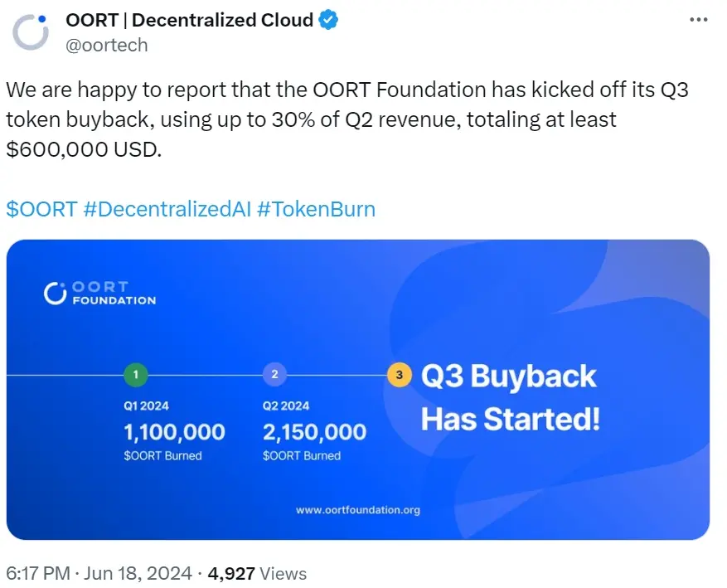Click the blue verified badge checkmark
This screenshot has height=588, width=727.
[x=327, y=19]
